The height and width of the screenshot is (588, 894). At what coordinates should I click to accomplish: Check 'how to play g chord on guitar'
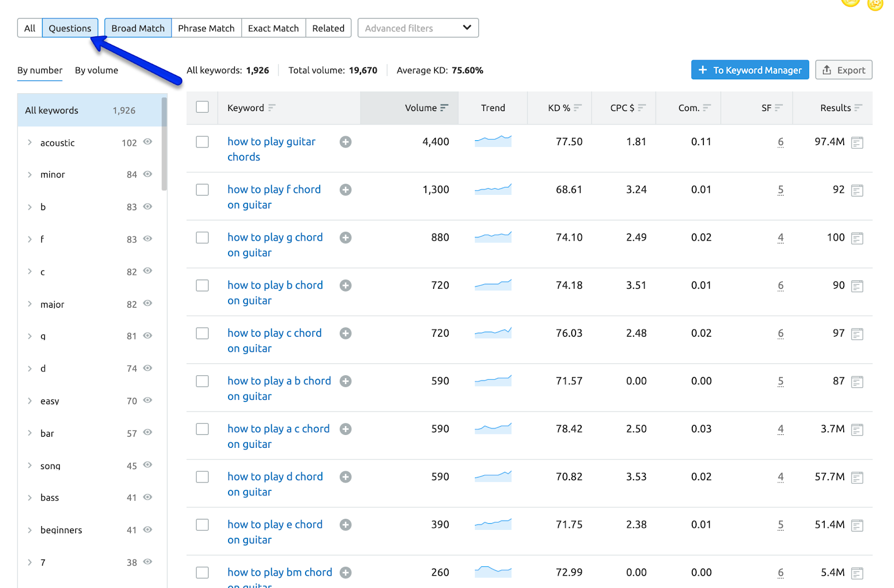[202, 238]
